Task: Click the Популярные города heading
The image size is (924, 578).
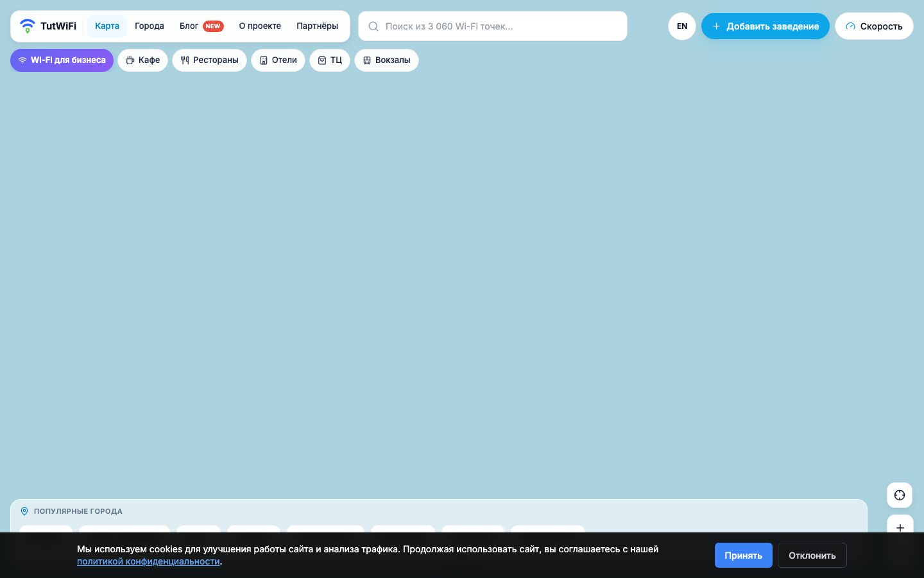Action: [x=78, y=511]
